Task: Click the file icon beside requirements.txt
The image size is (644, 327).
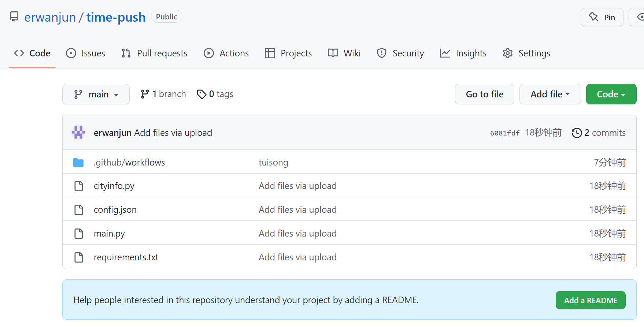Action: pos(78,257)
